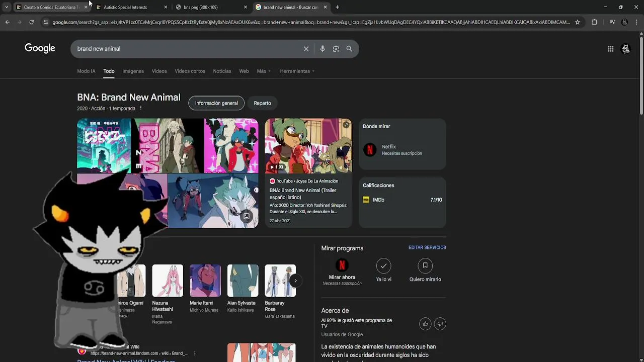Image resolution: width=644 pixels, height=362 pixels.
Task: Click thumbs down dislike button
Action: coord(440,324)
